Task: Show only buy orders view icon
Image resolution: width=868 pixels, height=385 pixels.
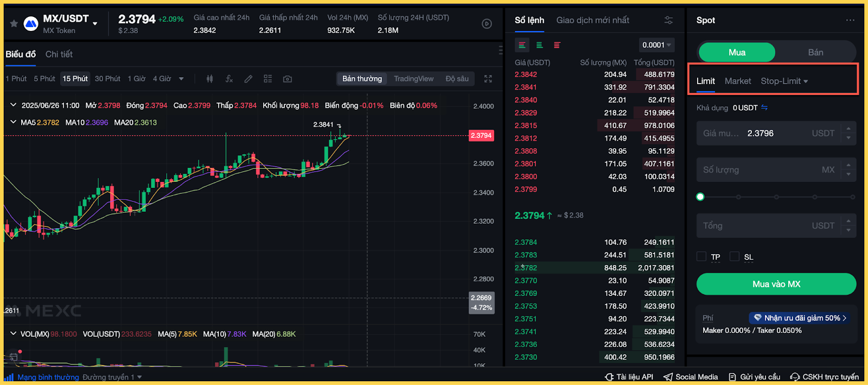Action: coord(539,45)
